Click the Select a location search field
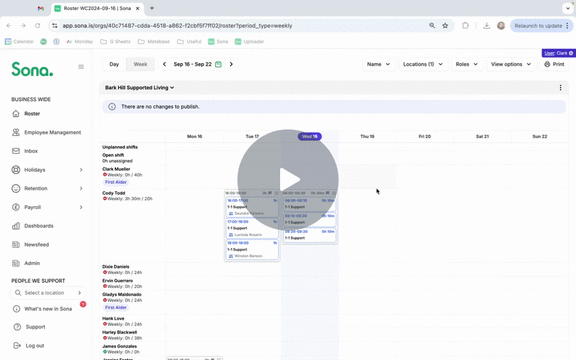The image size is (576, 360). pos(48,293)
